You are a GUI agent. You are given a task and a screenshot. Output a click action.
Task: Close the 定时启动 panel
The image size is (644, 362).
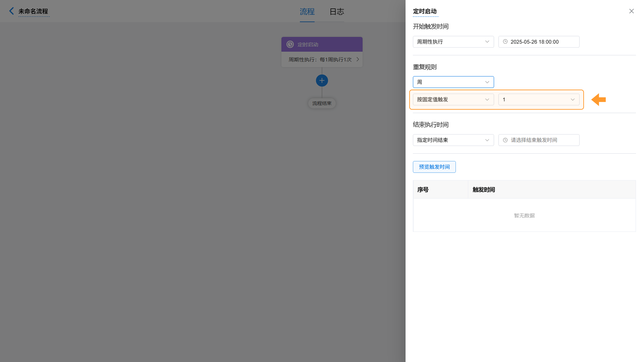click(631, 11)
